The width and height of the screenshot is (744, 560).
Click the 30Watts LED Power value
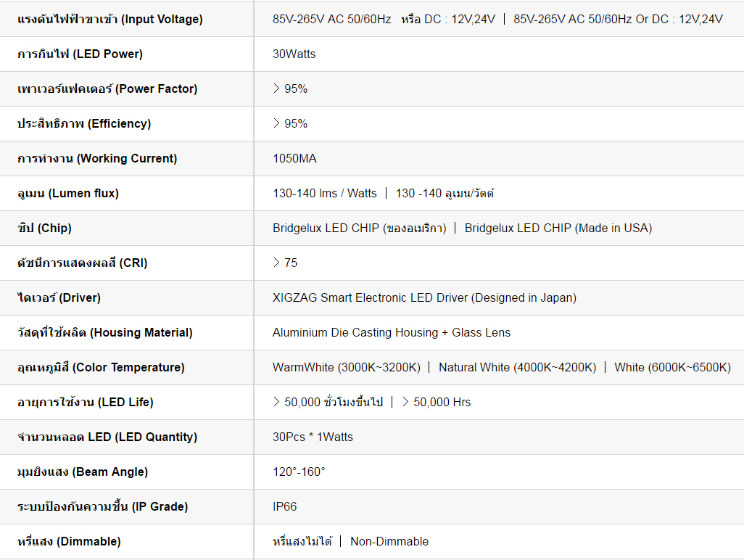[294, 54]
